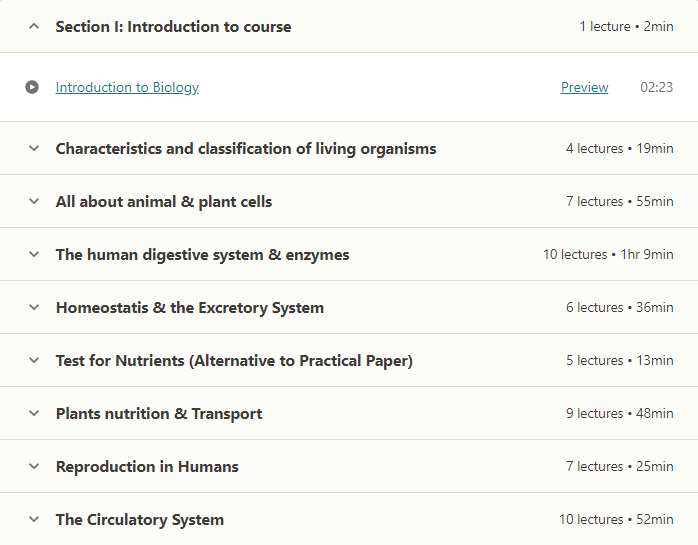
Task: Expand Plants nutrition & Transport chevron
Action: pyautogui.click(x=34, y=413)
